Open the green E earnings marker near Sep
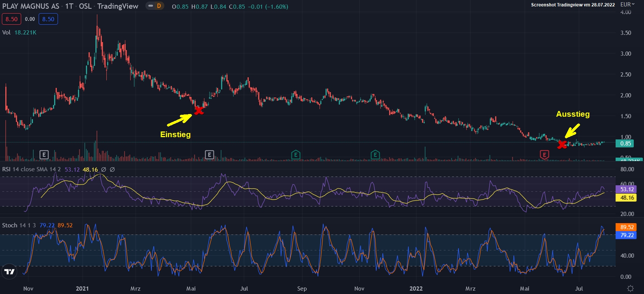 [x=296, y=155]
